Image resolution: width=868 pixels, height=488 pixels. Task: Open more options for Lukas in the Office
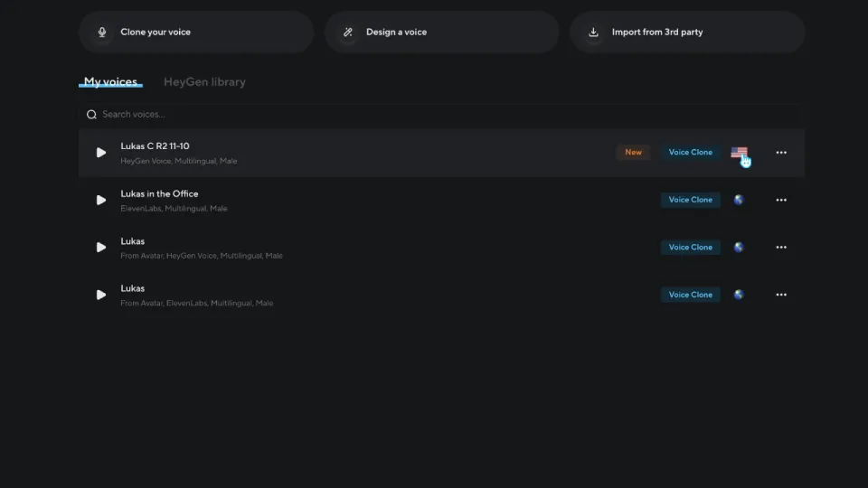tap(781, 200)
